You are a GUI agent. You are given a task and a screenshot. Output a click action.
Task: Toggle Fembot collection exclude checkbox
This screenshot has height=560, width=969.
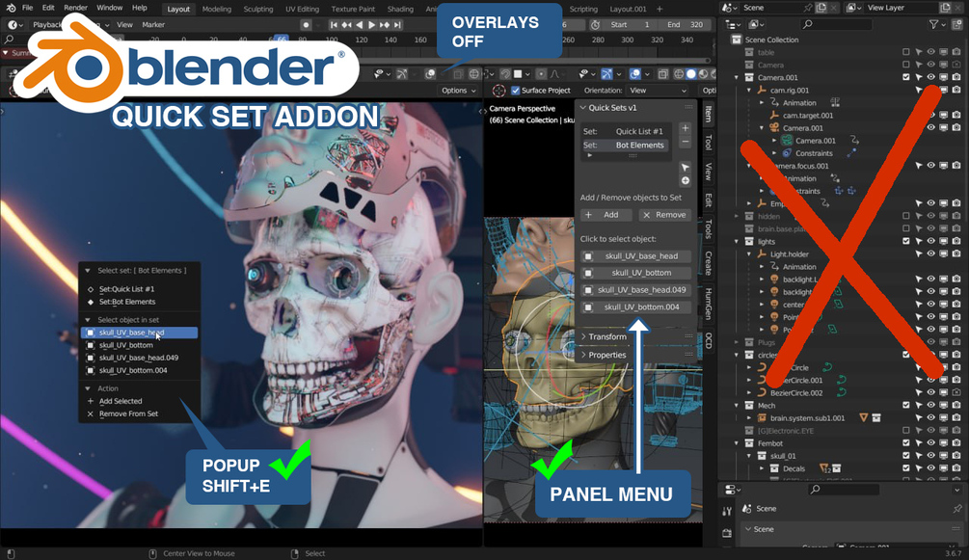click(x=906, y=443)
